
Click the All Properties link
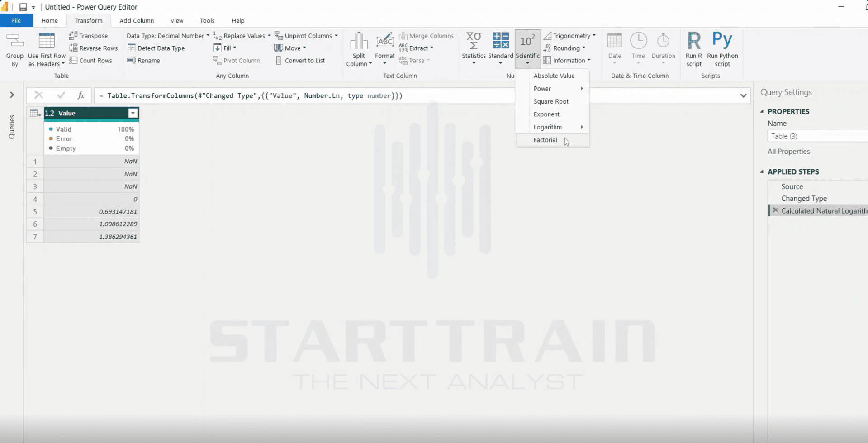click(x=788, y=152)
